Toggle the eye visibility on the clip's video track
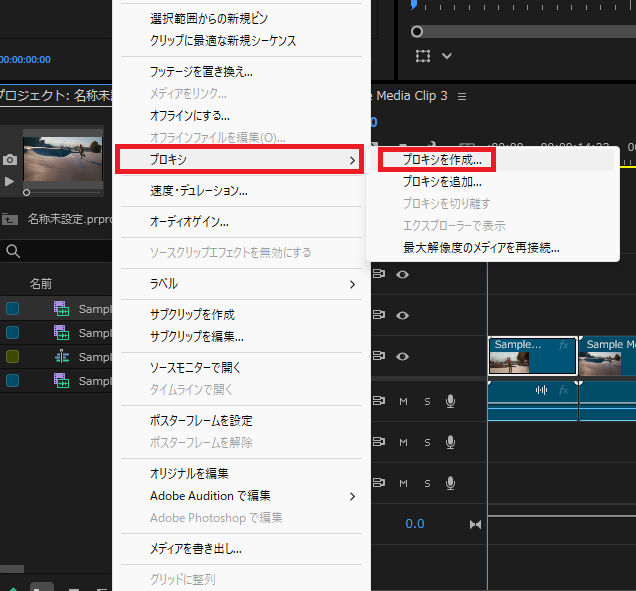Image resolution: width=636 pixels, height=591 pixels. pos(403,356)
